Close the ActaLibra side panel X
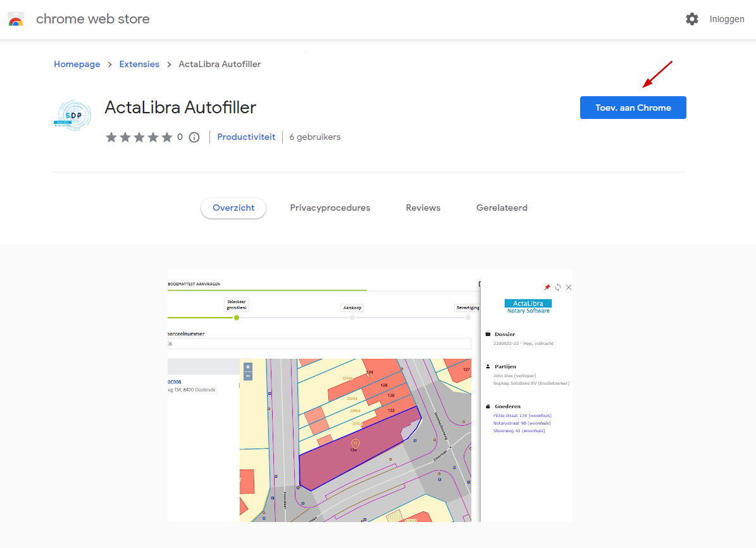 [569, 287]
